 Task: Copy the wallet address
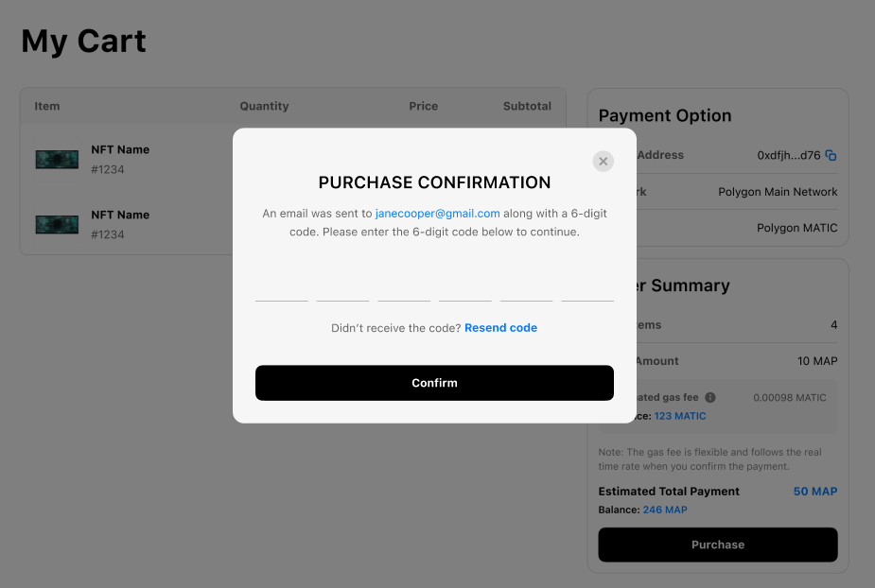click(x=831, y=155)
